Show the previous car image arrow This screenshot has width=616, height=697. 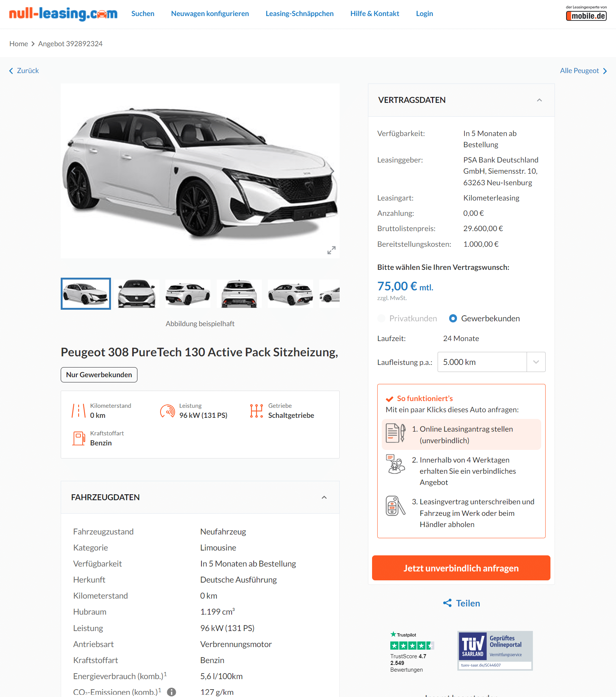[x=73, y=171]
